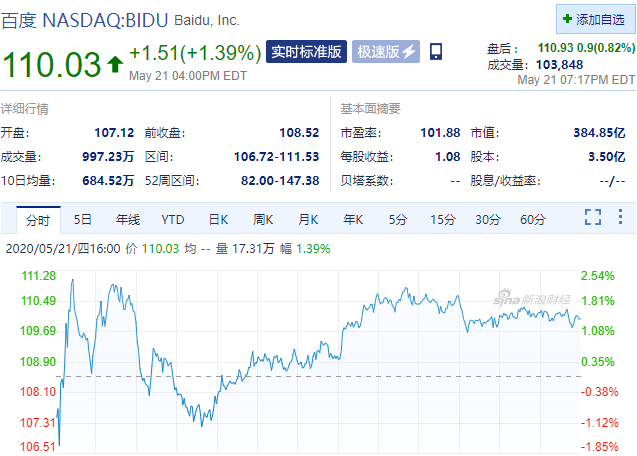Screen dimensions: 637x456
Task: Click the day range 106.72-111.53
Action: click(x=277, y=156)
